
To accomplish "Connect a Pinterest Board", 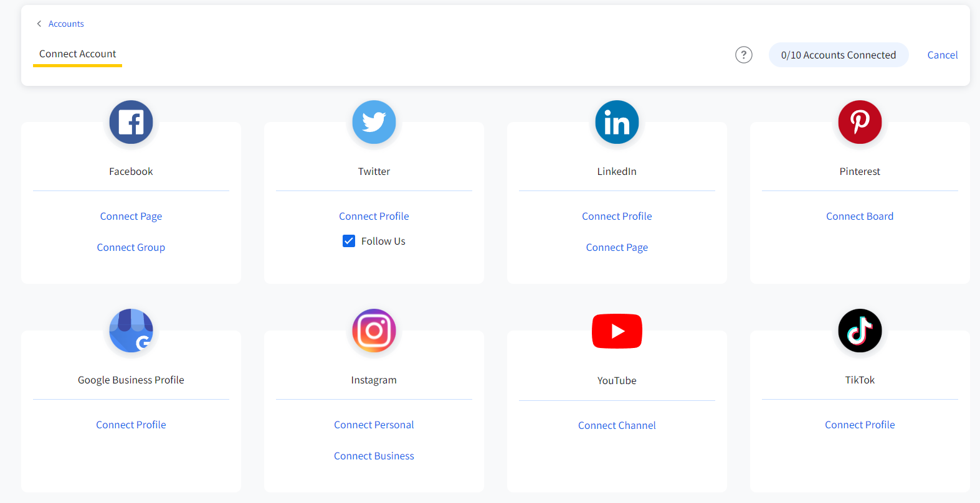I will pos(860,216).
